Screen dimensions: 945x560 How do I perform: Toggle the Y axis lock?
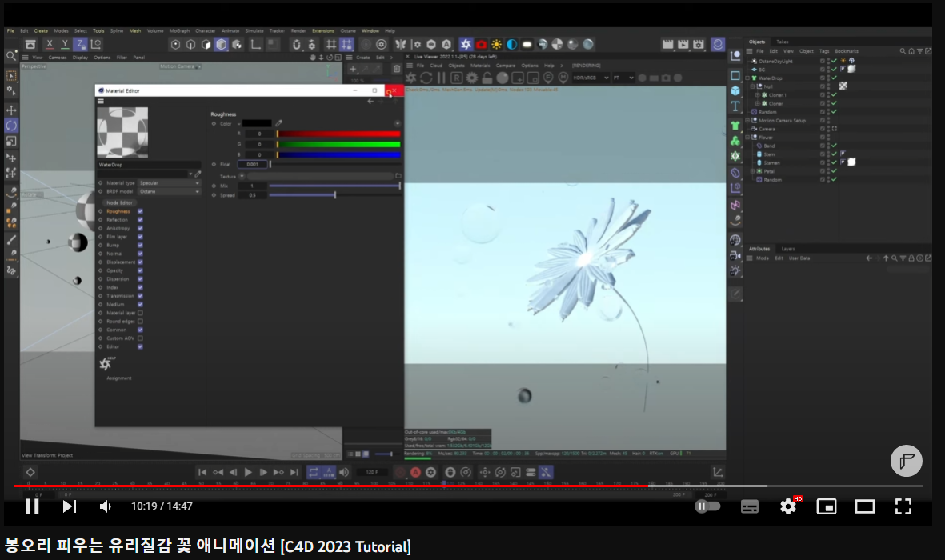coord(65,44)
